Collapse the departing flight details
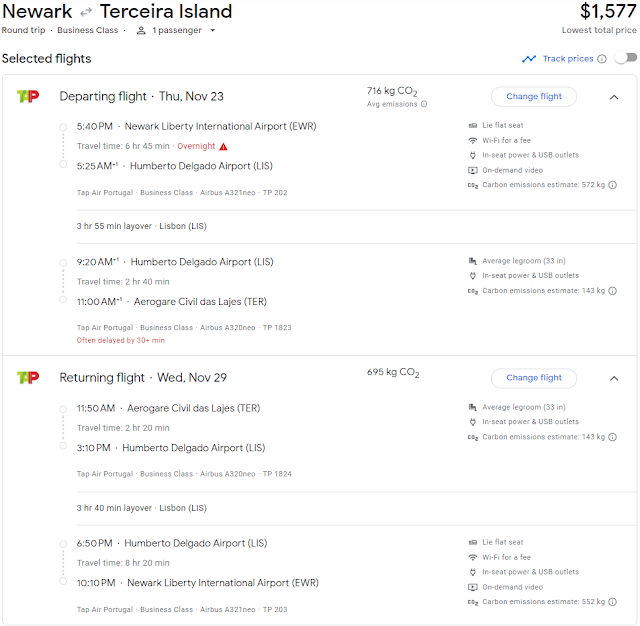640x626 pixels. tap(614, 97)
